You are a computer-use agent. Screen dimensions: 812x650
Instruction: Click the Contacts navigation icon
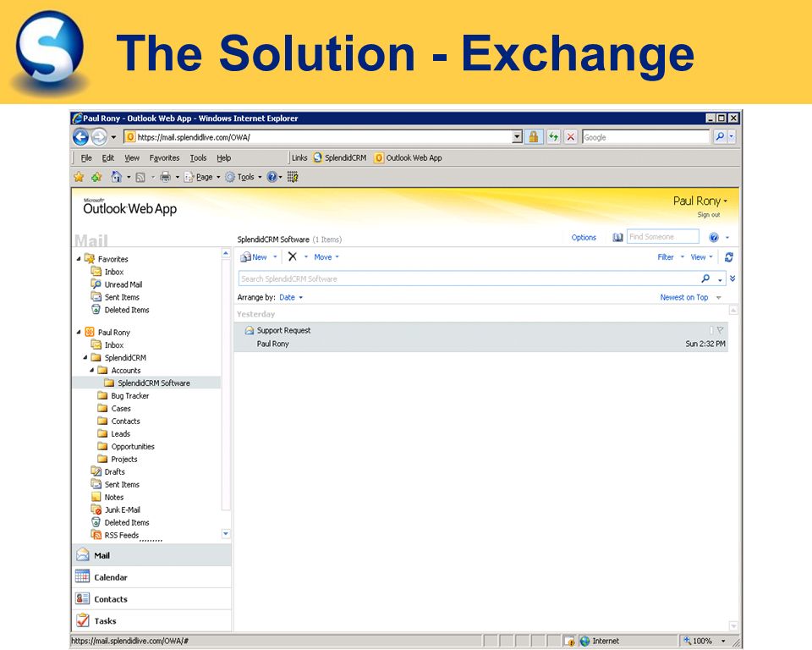pos(82,598)
